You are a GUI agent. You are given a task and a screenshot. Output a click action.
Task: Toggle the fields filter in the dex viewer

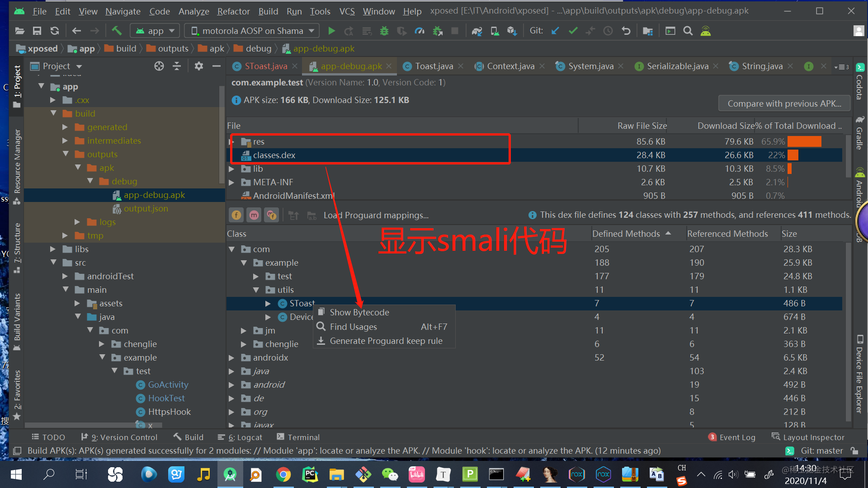pos(236,215)
